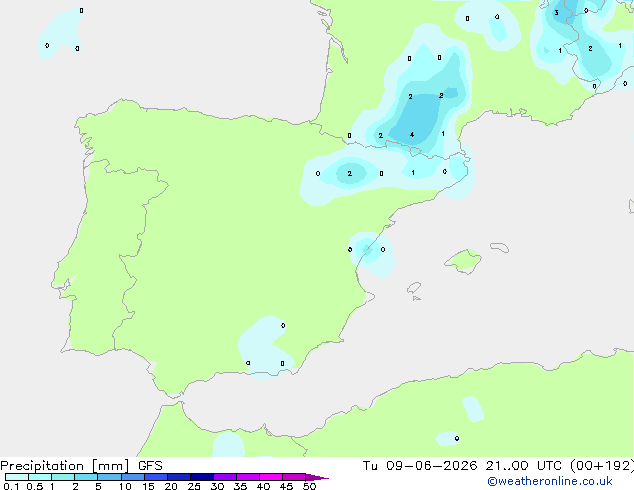Click the '[mm]' unit label
This screenshot has width=634, height=490.
click(110, 466)
